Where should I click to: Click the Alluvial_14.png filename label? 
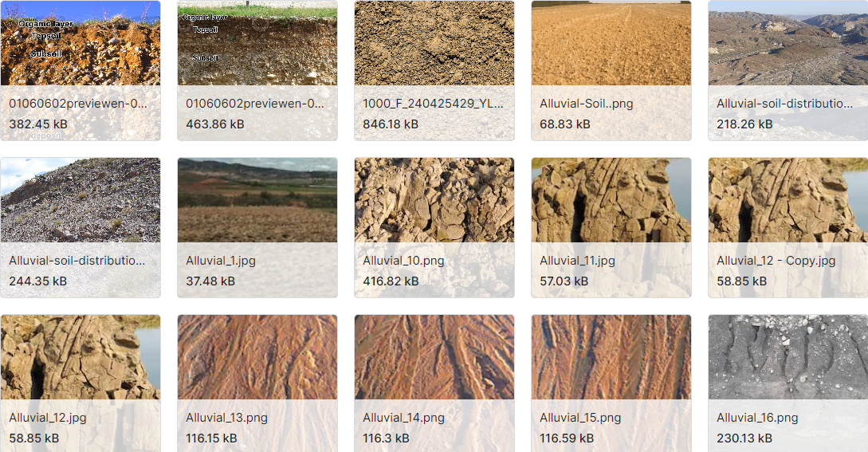point(403,418)
